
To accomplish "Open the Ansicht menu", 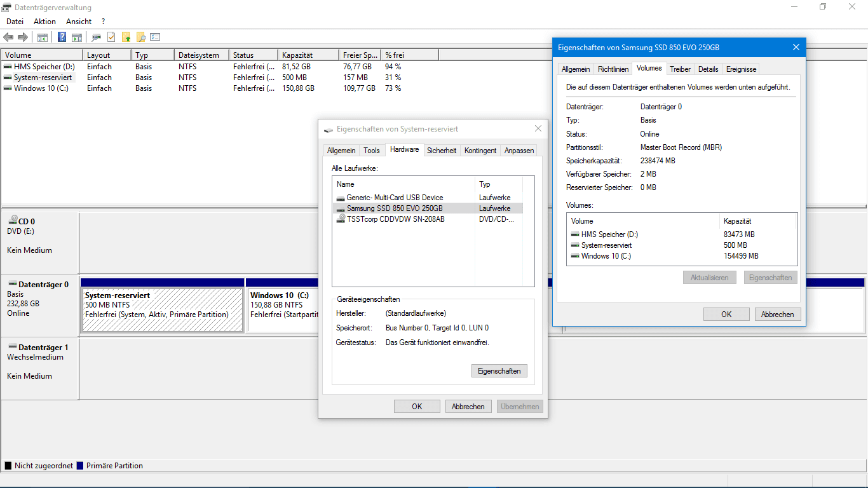I will 79,22.
